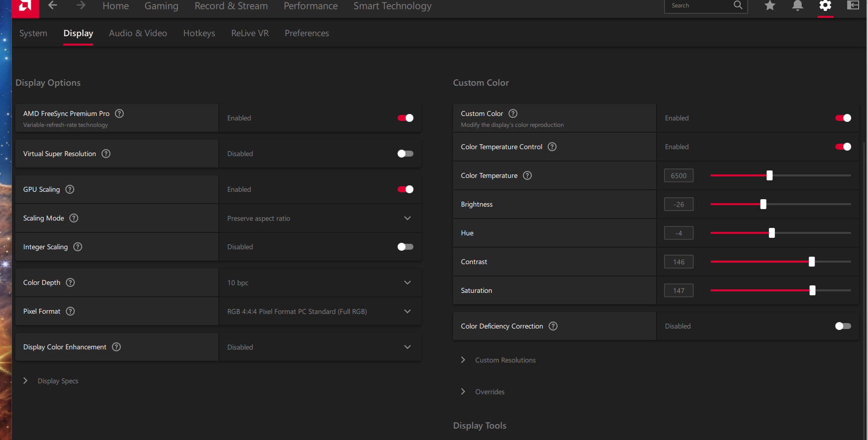Adjust the Hue slider

click(781, 233)
